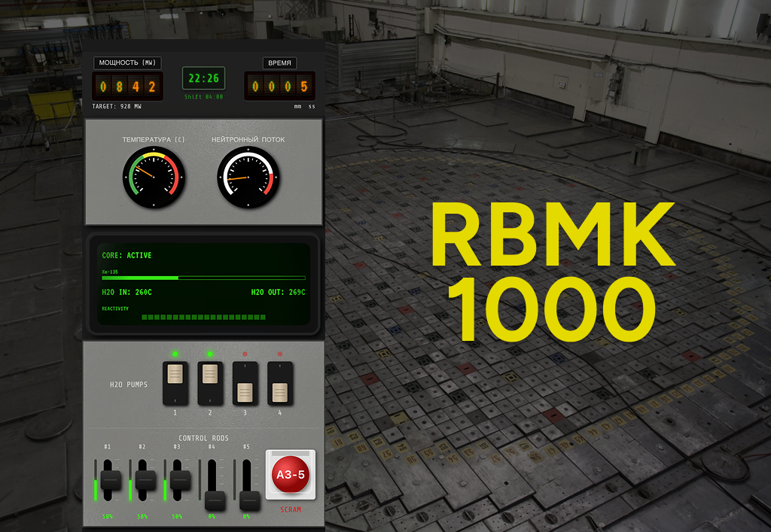Screen dimensions: 771x532
Task: Click the temperature gauge dial
Action: (x=154, y=177)
